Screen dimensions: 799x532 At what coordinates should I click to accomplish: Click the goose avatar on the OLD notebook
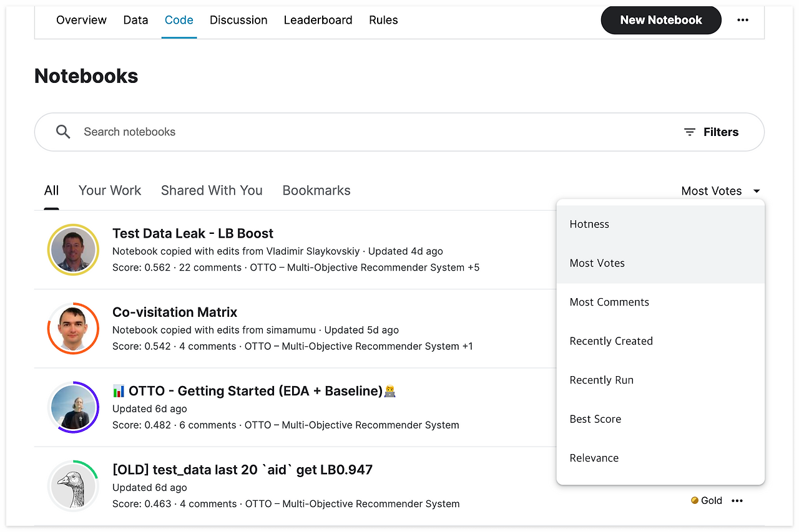(73, 486)
